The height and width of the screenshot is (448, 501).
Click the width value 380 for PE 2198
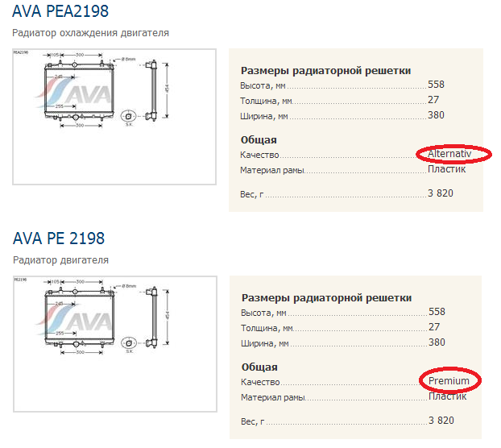(437, 342)
